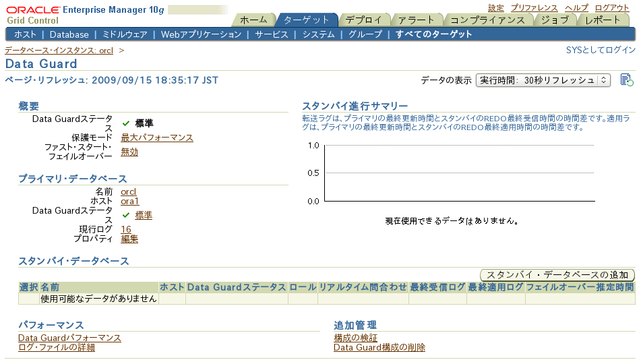Open the Data Guardパフォーマンス link
This screenshot has height=364, width=641.
coord(69,338)
